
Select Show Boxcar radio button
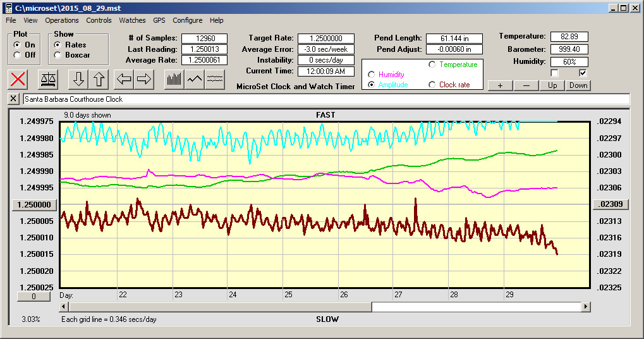coord(58,54)
